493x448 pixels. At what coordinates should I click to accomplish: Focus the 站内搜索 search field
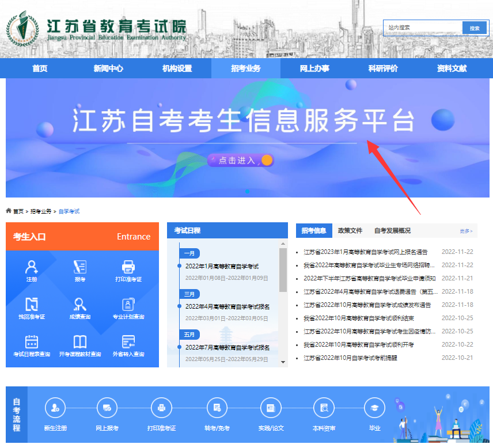click(x=423, y=28)
